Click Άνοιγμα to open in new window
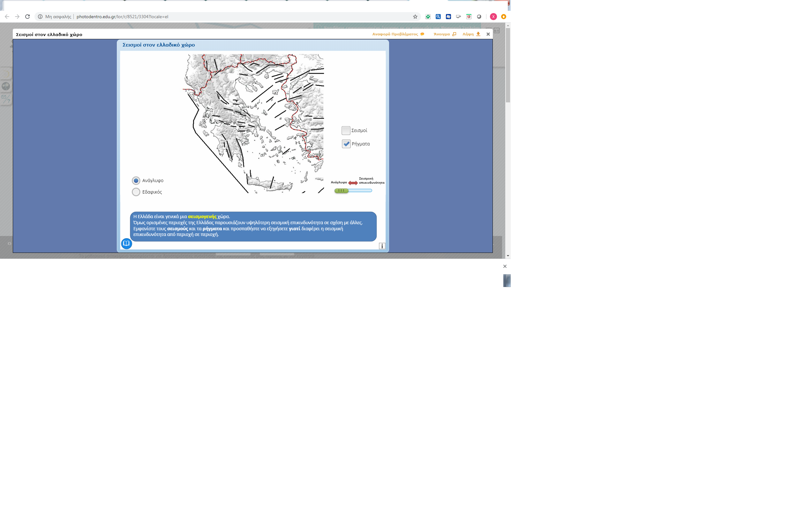The height and width of the screenshot is (523, 812). click(x=445, y=34)
